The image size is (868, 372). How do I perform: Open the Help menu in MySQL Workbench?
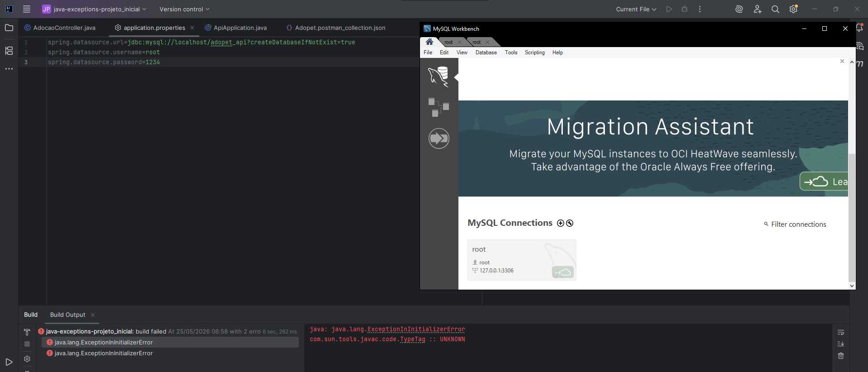point(558,52)
